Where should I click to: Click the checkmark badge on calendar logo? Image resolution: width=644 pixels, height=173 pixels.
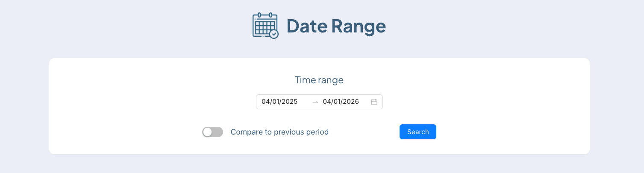pos(274,34)
